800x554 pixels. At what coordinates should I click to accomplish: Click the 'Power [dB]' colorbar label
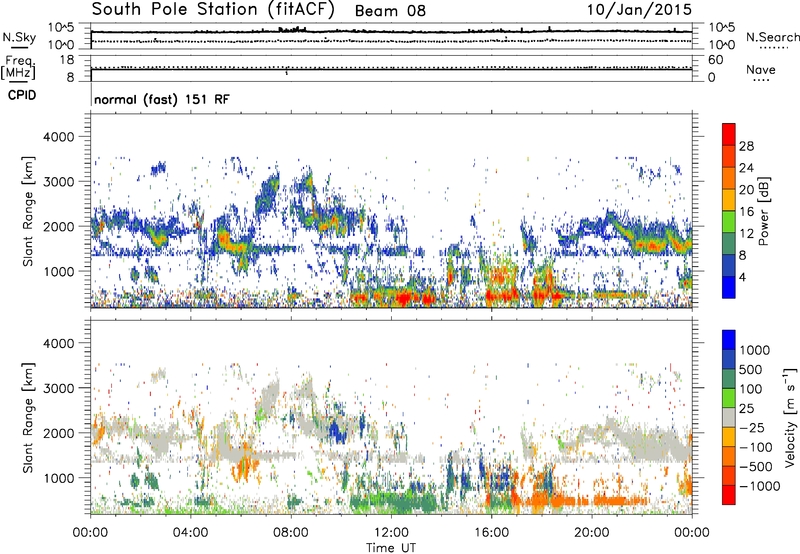click(764, 211)
